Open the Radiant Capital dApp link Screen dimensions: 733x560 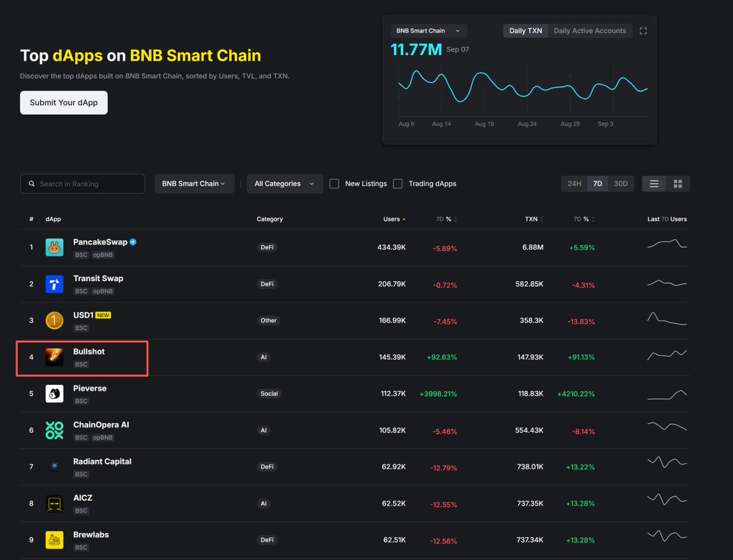pos(102,462)
